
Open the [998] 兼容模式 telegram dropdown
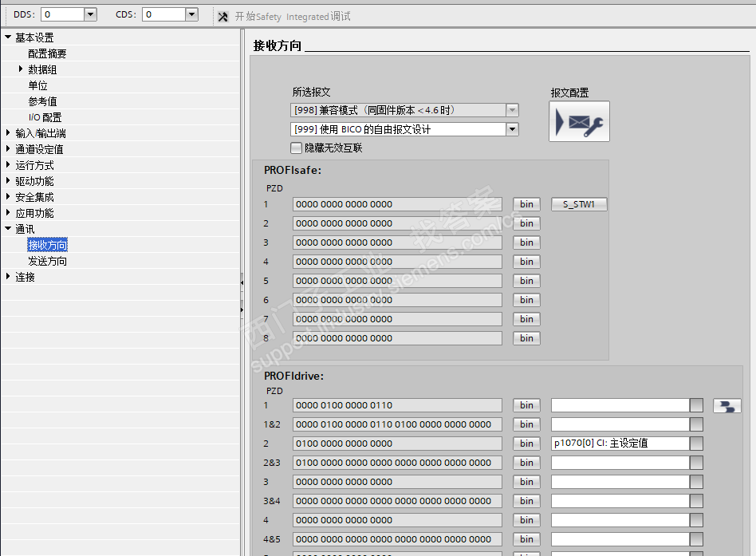point(512,110)
